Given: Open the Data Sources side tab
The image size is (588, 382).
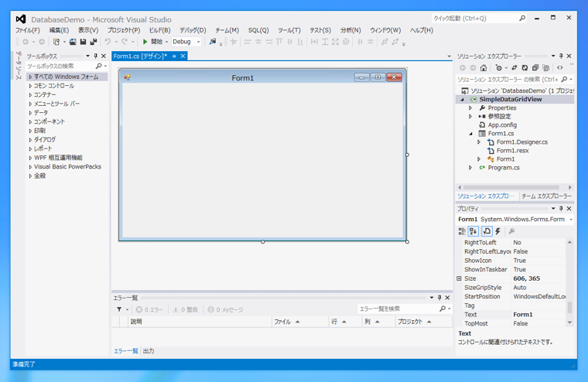Looking at the screenshot, I should (19, 65).
